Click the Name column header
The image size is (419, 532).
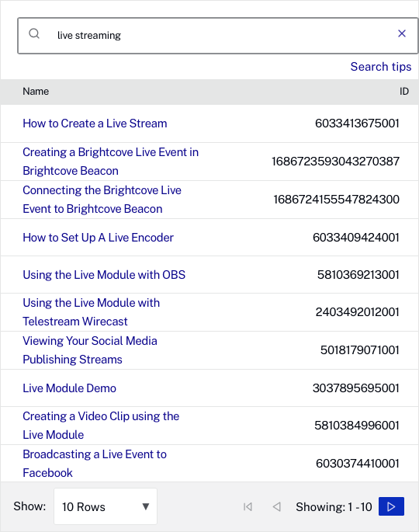click(36, 92)
